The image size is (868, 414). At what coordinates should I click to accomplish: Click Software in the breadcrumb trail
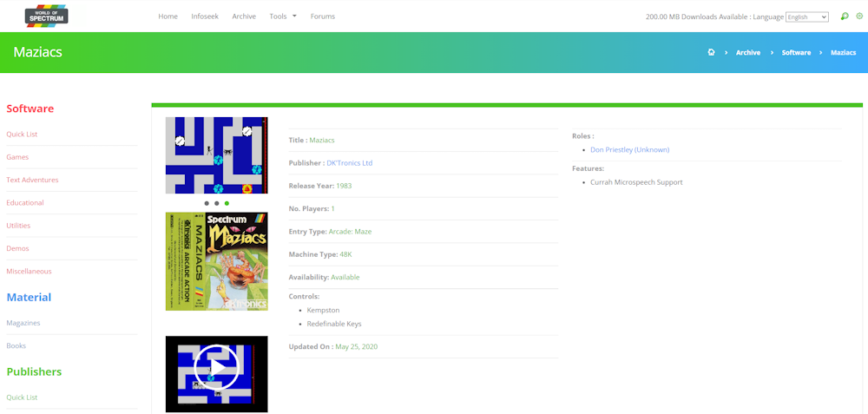pos(796,53)
